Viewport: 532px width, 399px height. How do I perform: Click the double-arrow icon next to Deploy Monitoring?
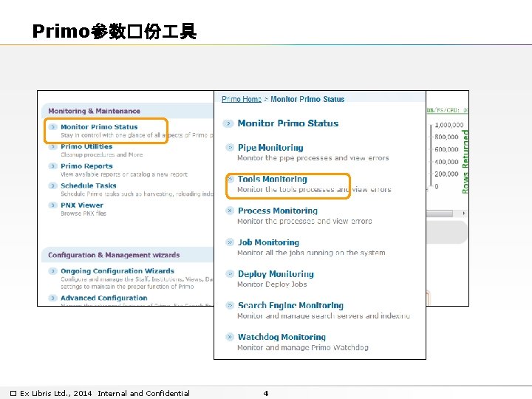(230, 273)
